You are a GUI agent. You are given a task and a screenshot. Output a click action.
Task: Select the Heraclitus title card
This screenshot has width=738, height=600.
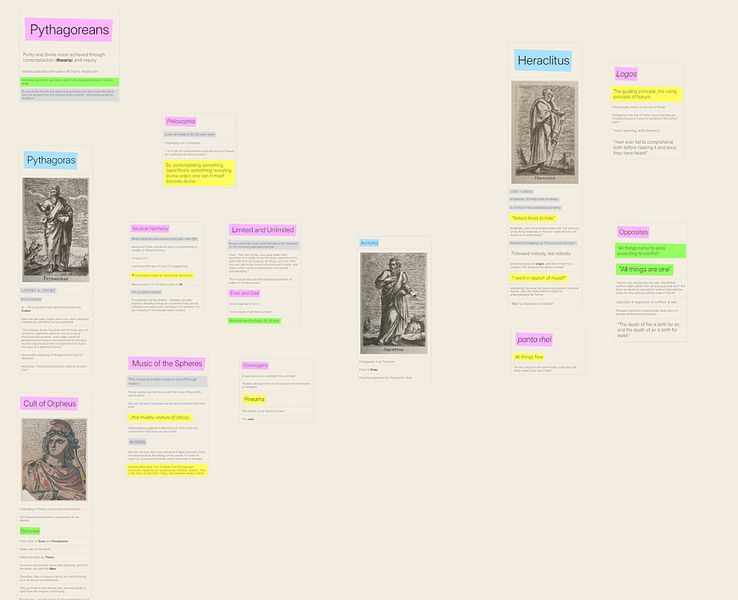point(543,61)
